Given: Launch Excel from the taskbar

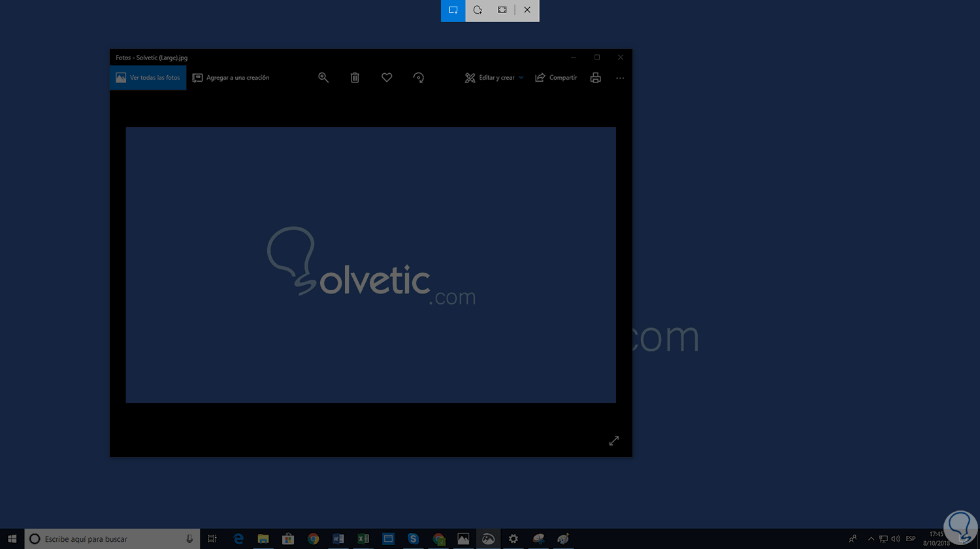Looking at the screenshot, I should pos(363,539).
